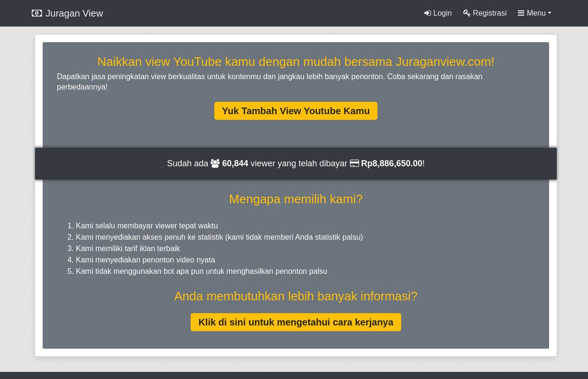The image size is (588, 379).
Task: Select list item about tidak menggunakan bot
Action: [201, 271]
